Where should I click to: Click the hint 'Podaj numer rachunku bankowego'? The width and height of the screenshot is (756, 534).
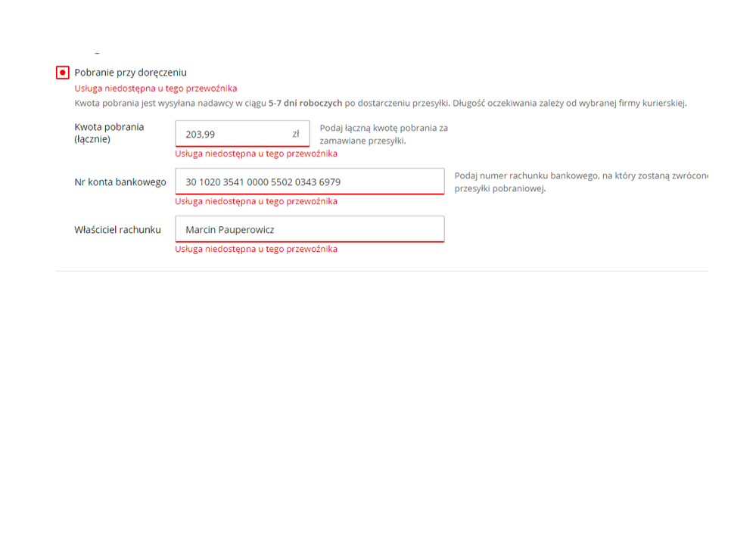point(527,176)
